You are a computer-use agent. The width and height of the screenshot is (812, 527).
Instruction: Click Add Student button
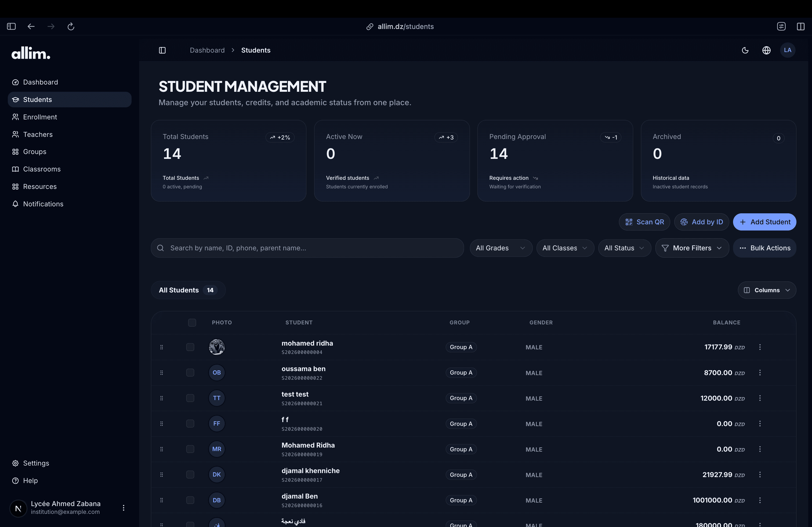coord(764,222)
